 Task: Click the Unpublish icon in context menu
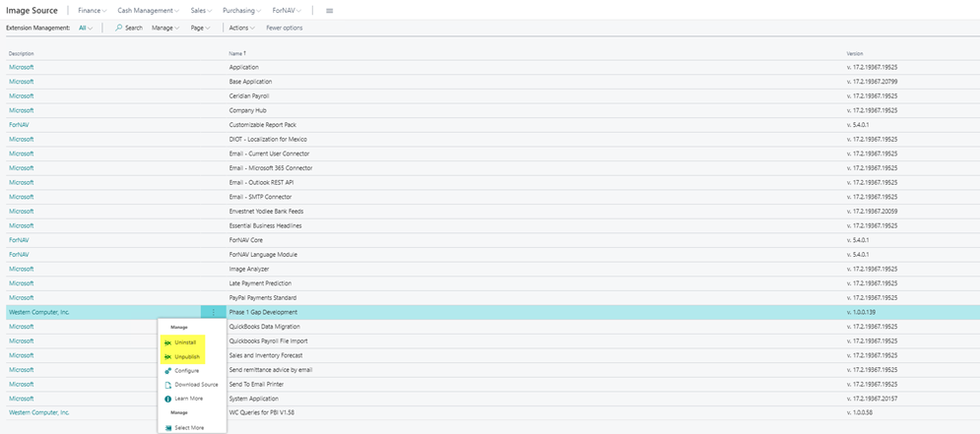[167, 356]
